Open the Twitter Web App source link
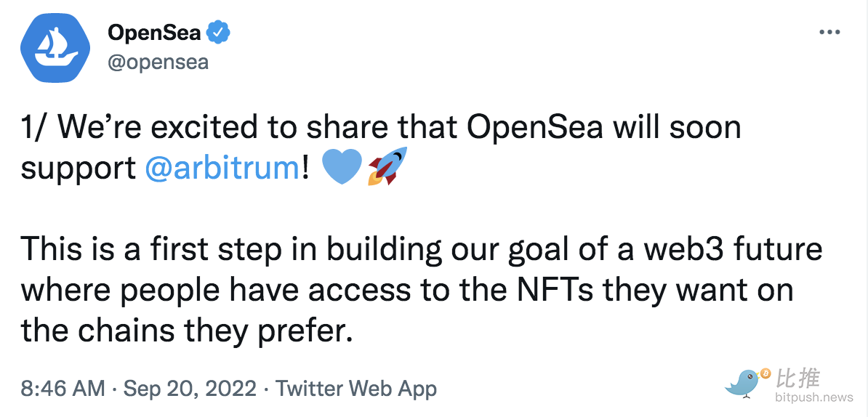This screenshot has width=868, height=417. [356, 388]
